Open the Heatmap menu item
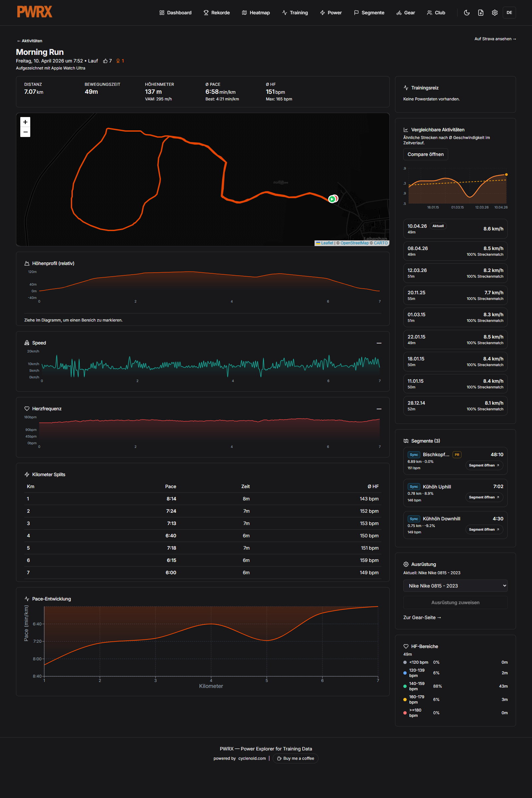This screenshot has width=532, height=798. tap(256, 13)
